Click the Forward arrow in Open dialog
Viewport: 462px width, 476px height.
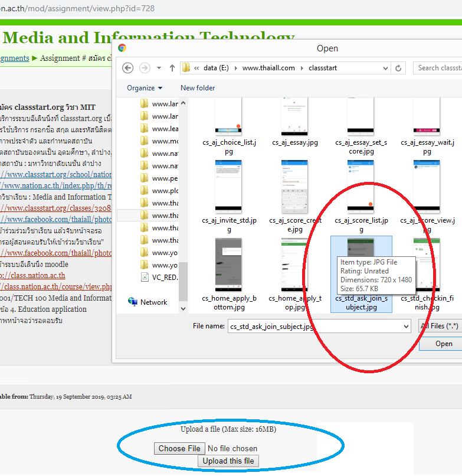click(x=145, y=68)
